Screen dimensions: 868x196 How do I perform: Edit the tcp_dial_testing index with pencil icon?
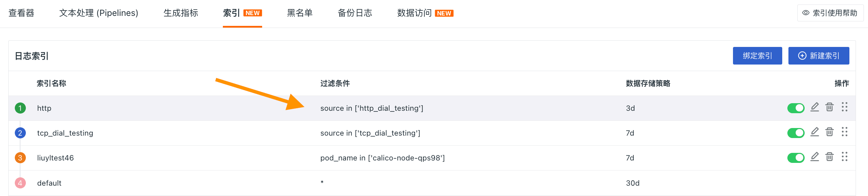coord(815,132)
